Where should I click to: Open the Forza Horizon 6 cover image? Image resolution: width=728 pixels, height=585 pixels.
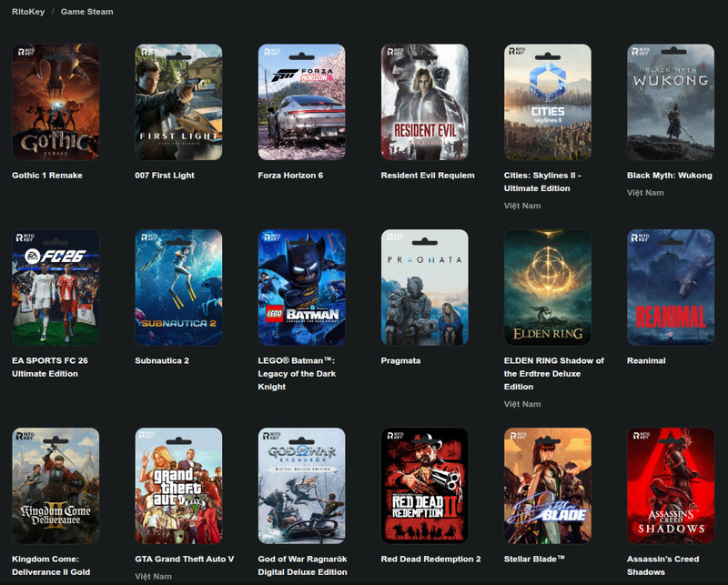click(x=302, y=102)
